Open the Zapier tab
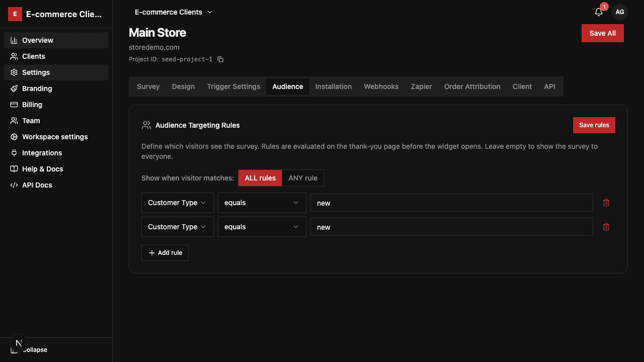The width and height of the screenshot is (644, 362). tap(421, 86)
